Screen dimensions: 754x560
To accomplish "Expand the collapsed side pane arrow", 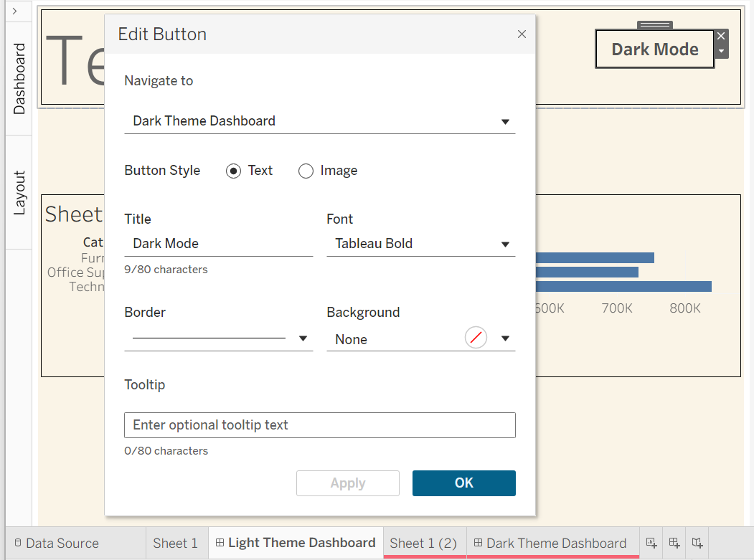I will 15,11.
